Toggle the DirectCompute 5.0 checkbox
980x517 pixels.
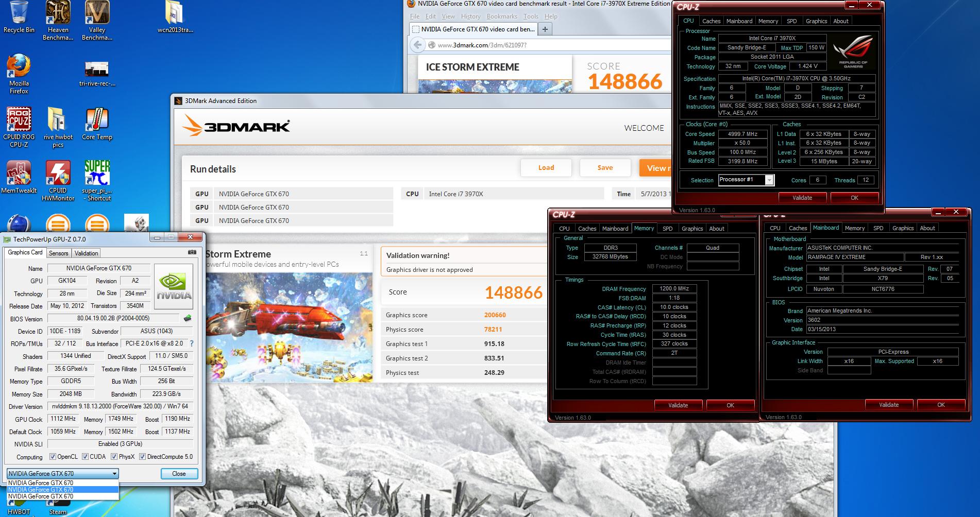point(143,457)
